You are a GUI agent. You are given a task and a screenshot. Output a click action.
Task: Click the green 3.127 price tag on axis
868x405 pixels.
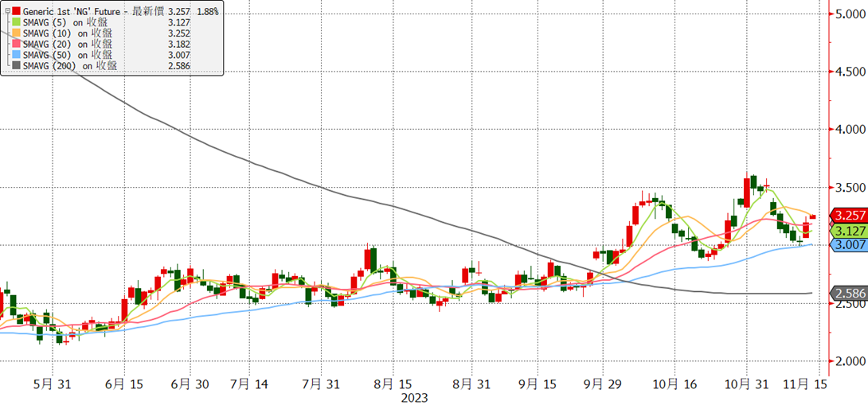click(849, 230)
